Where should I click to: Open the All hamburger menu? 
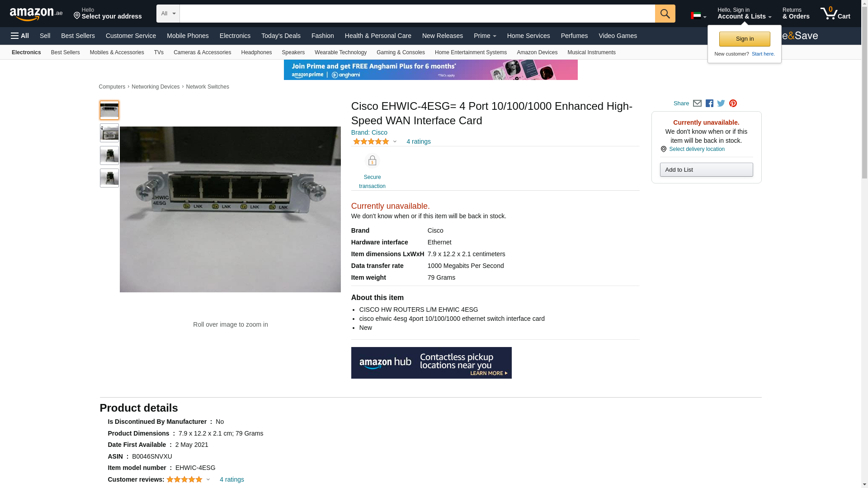coord(20,36)
